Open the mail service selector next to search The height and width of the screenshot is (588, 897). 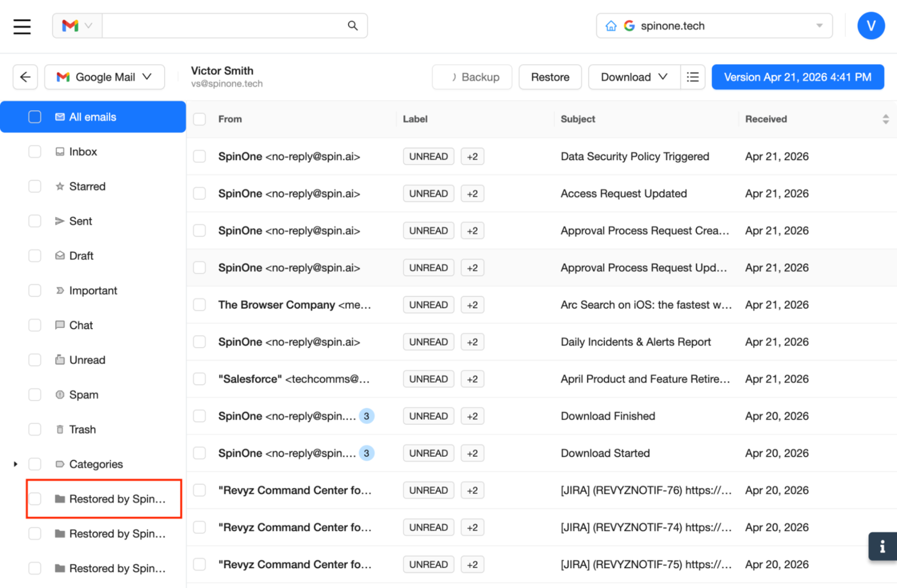click(x=77, y=26)
